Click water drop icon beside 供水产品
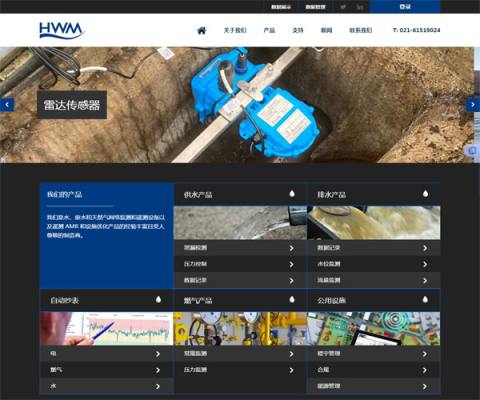480x400 pixels. pyautogui.click(x=292, y=194)
